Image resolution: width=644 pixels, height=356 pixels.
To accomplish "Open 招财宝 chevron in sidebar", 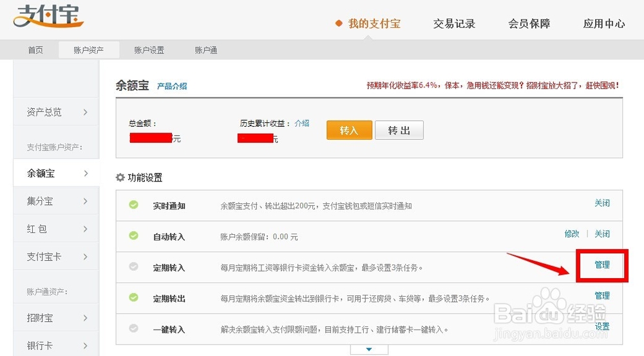I will [x=86, y=318].
